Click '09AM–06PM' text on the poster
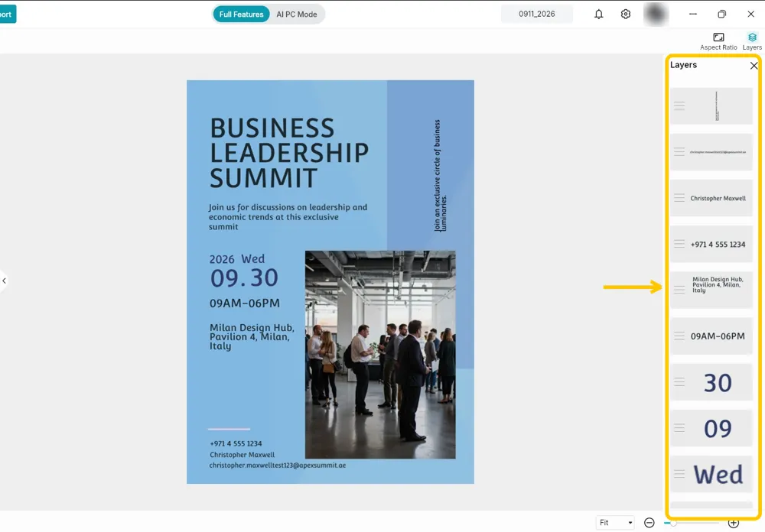 click(245, 303)
